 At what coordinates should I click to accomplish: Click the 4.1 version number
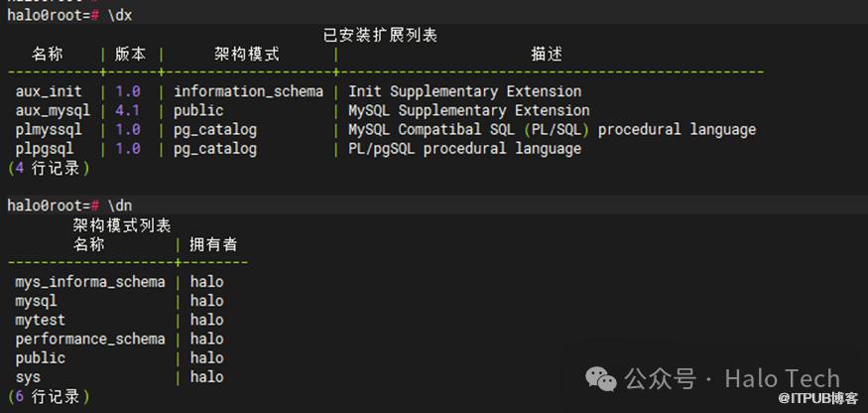pyautogui.click(x=127, y=110)
